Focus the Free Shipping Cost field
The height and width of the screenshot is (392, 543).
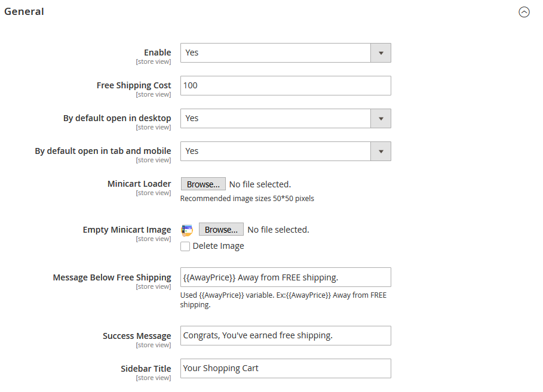click(x=286, y=85)
